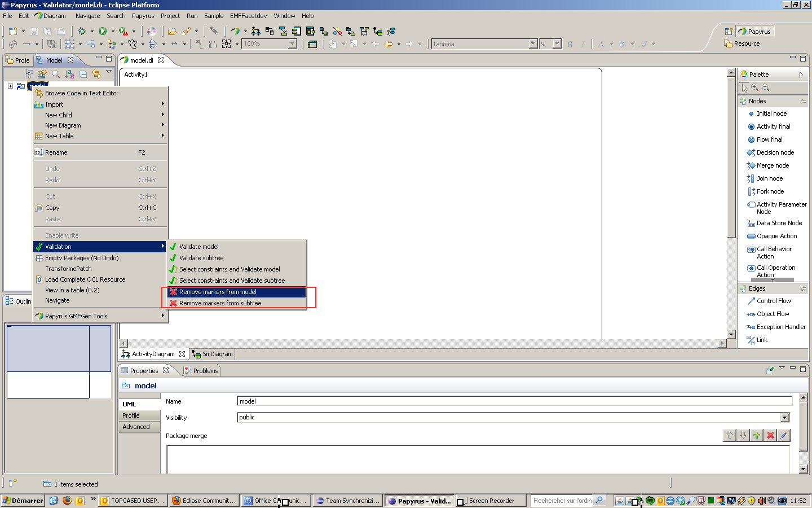Click the diagram horizontal scrollbar left arrow
This screenshot has width=812, height=508.
point(123,344)
